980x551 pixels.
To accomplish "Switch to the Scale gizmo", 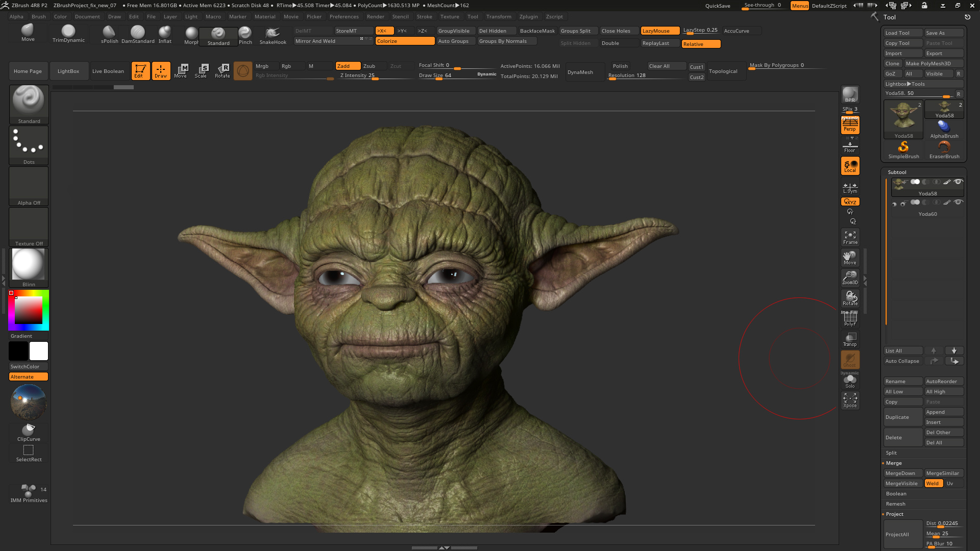I will pos(202,71).
